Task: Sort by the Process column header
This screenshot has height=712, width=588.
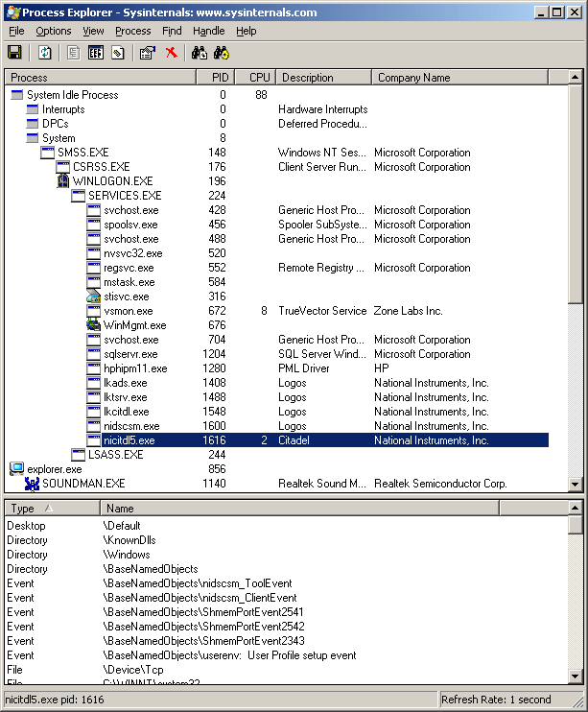Action: point(101,78)
